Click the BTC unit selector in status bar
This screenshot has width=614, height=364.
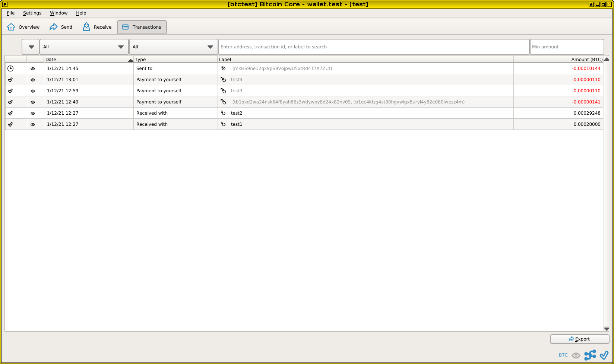point(563,355)
